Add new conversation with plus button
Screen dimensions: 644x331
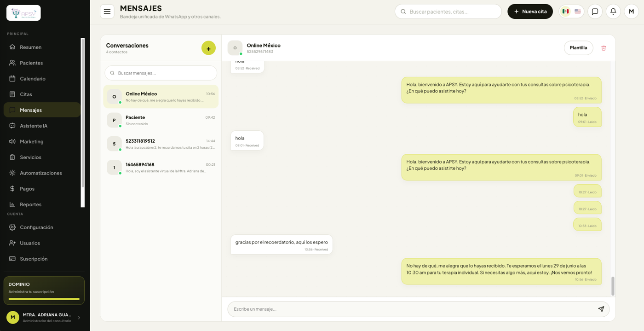pos(208,48)
